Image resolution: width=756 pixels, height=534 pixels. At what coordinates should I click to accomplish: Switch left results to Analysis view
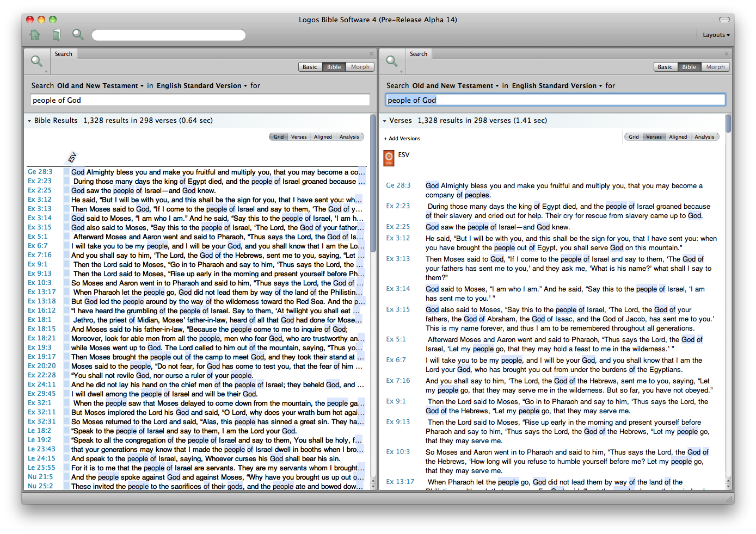tap(349, 137)
